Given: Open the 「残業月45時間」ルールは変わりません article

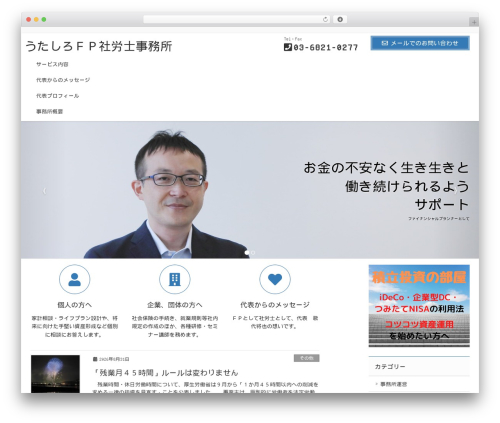Looking at the screenshot, I should 165,372.
